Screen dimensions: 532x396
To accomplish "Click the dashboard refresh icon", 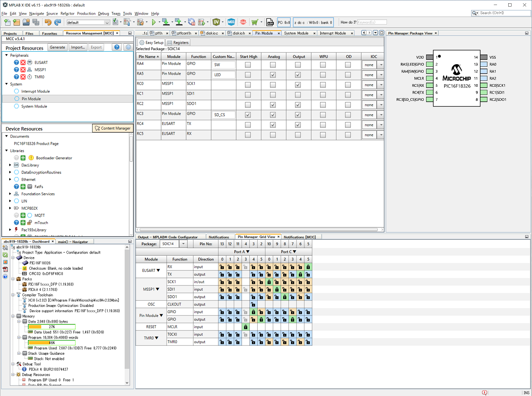I will pos(5,255).
